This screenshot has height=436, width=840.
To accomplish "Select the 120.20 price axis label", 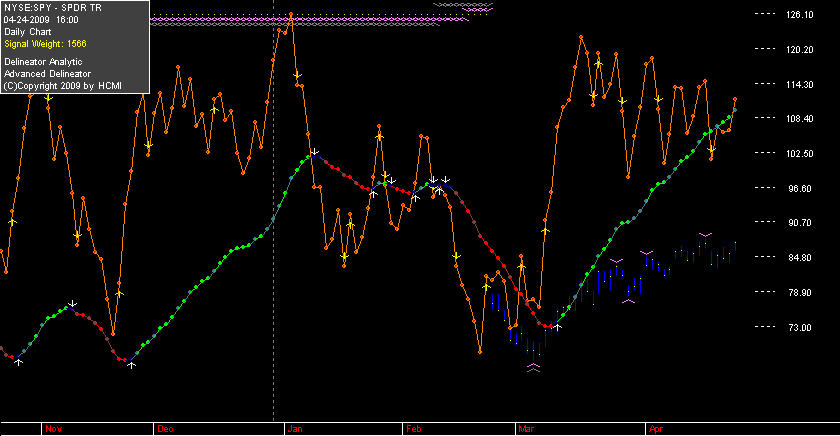I will (800, 49).
